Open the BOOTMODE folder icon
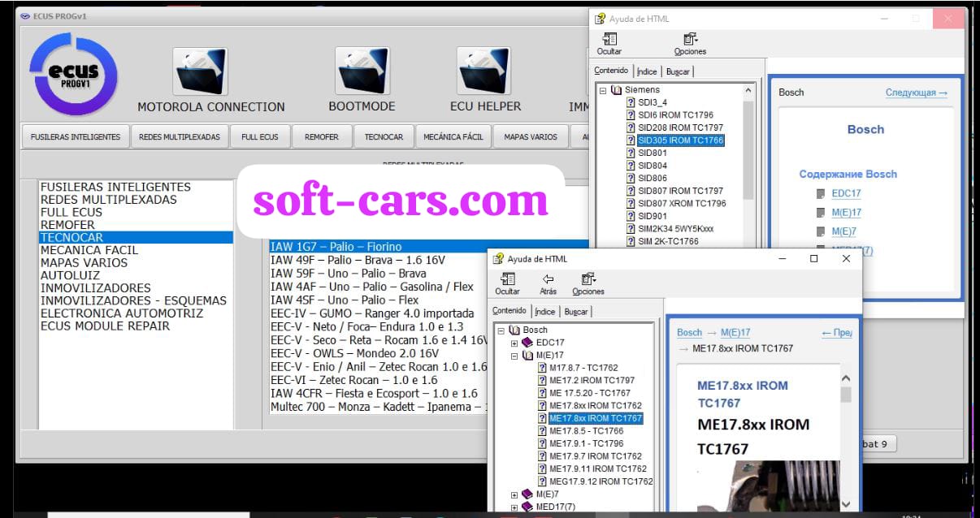Viewport: 980px width, 518px height. pos(362,71)
